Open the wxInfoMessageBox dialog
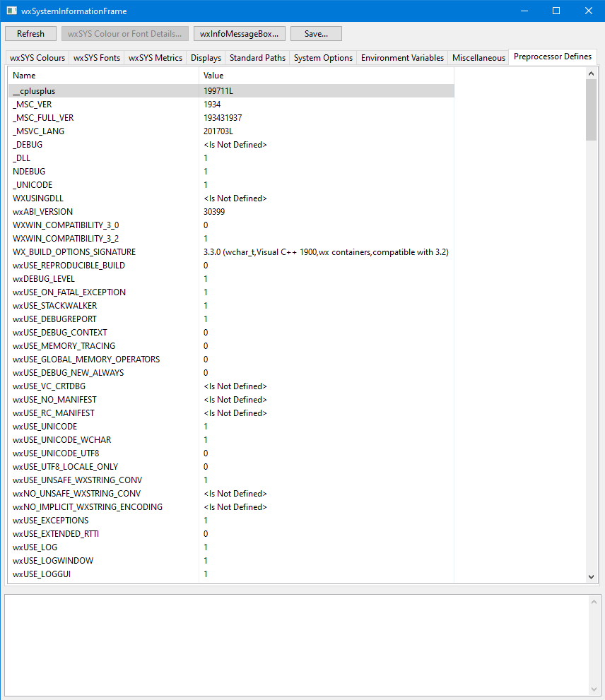Viewport: 605px width, 700px height. point(239,34)
